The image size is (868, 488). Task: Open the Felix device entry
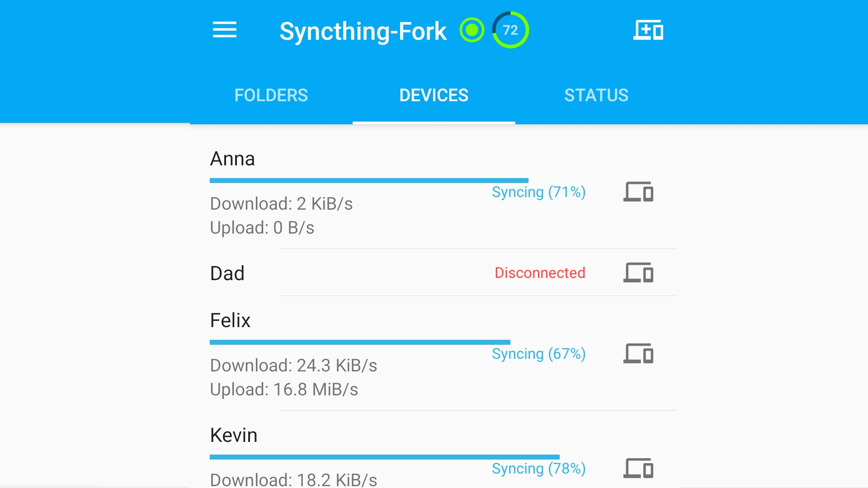pos(231,320)
